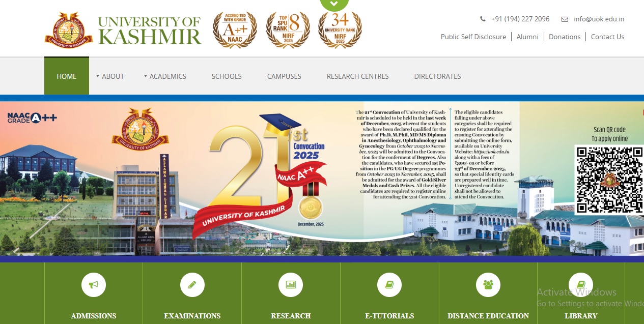Click the Contact Us link
The height and width of the screenshot is (324, 644).
click(x=607, y=37)
